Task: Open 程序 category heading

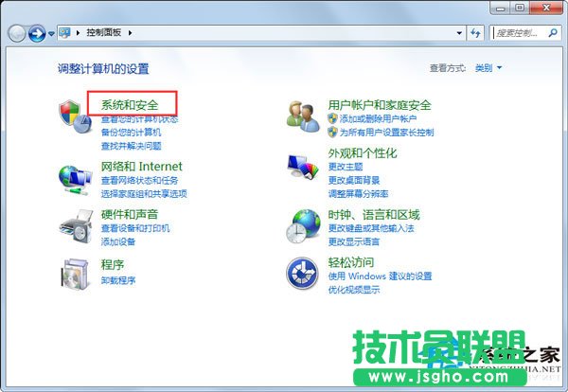Action: point(113,264)
